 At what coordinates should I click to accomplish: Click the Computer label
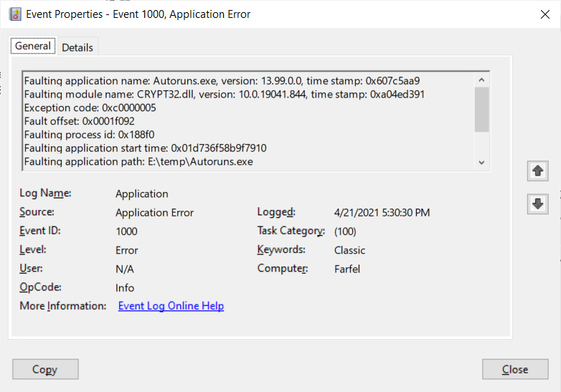(283, 268)
